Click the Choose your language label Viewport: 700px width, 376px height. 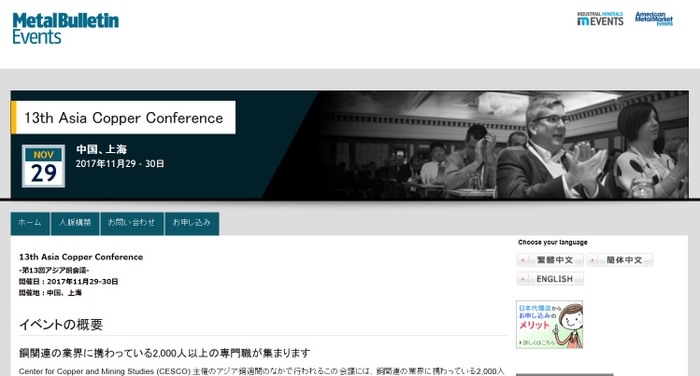[553, 242]
